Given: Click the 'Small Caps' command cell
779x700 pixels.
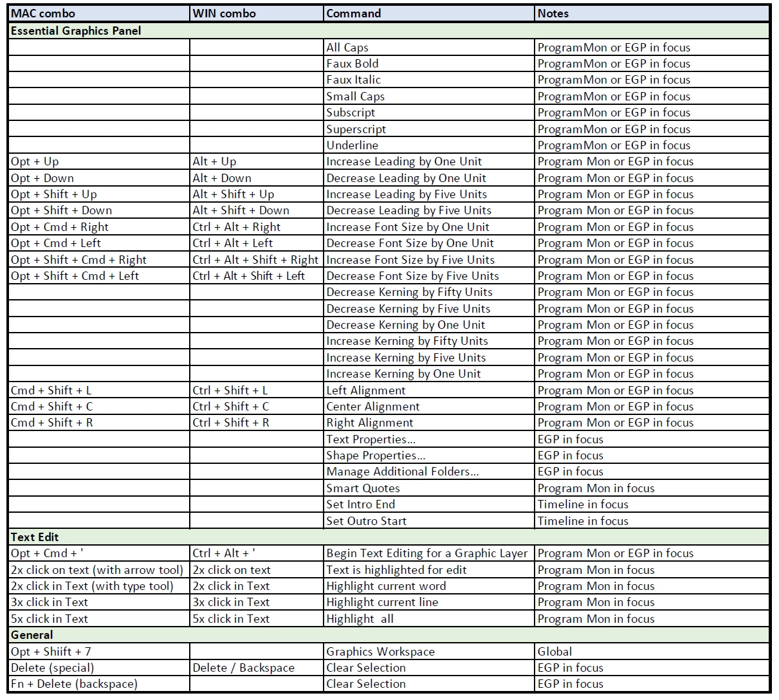Looking at the screenshot, I should (429, 96).
